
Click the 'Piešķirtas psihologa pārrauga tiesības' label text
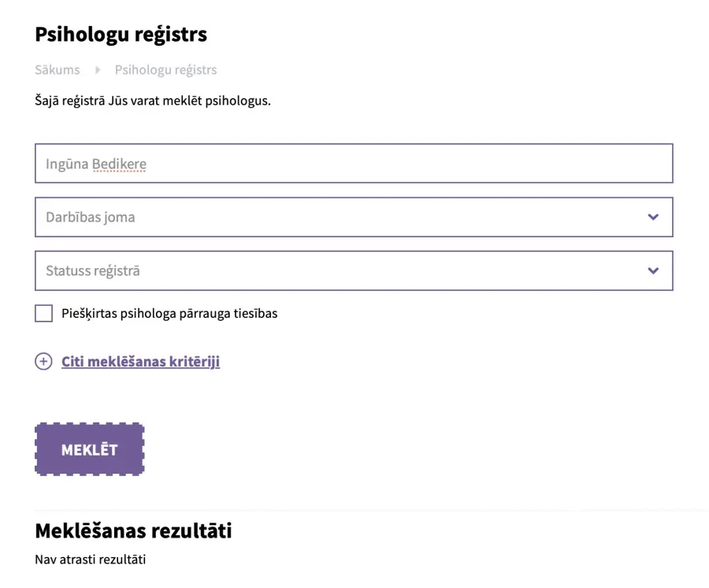click(169, 314)
